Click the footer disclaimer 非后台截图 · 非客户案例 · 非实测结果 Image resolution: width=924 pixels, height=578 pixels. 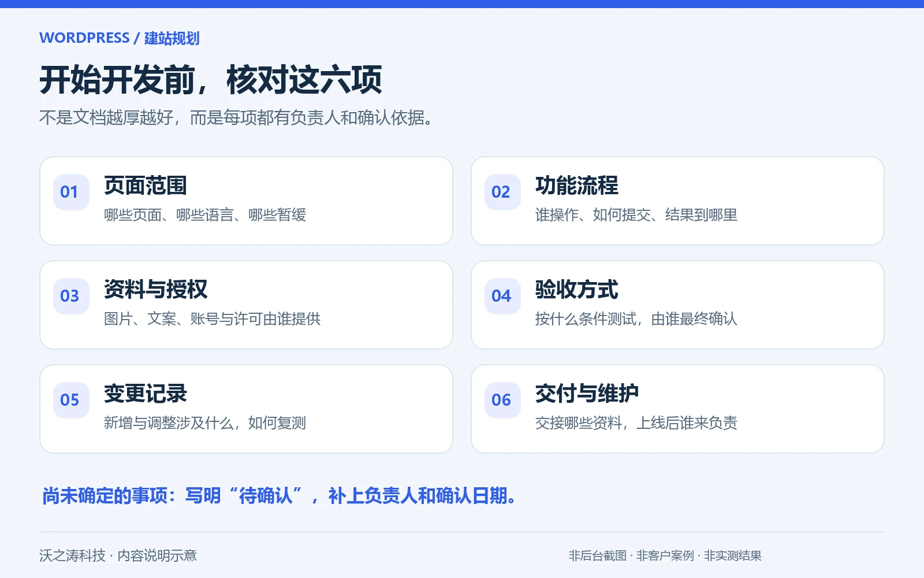click(665, 556)
